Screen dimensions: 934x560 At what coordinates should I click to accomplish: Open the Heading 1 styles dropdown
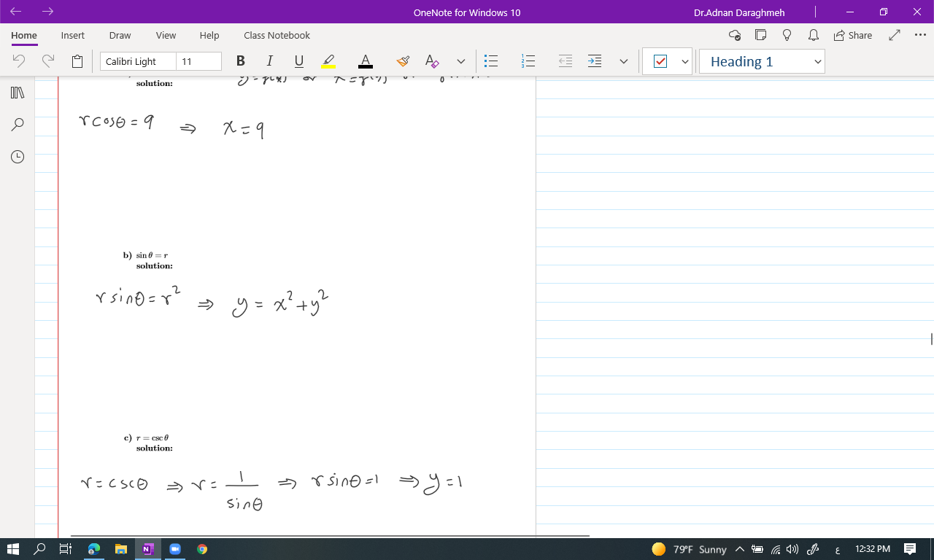click(762, 61)
